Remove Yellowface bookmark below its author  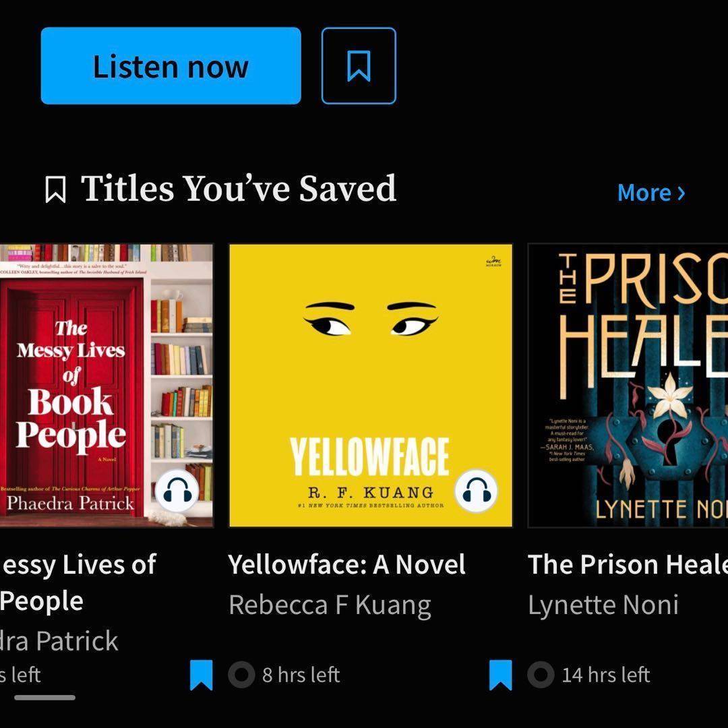(x=500, y=675)
